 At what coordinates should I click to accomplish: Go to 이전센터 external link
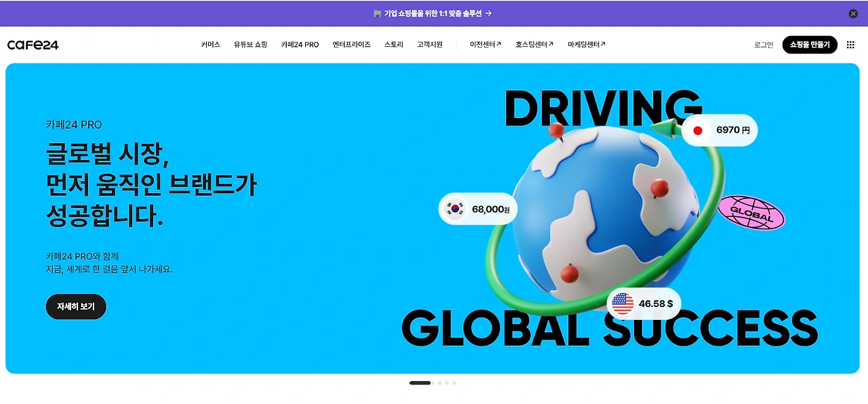click(x=486, y=45)
